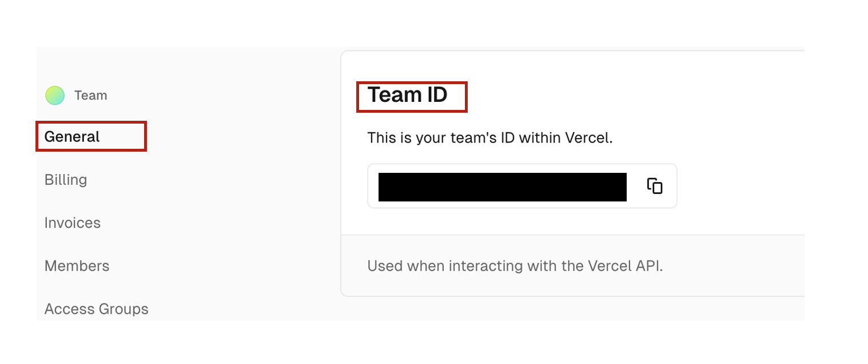
Task: Click the green Team avatar circle
Action: pos(54,95)
